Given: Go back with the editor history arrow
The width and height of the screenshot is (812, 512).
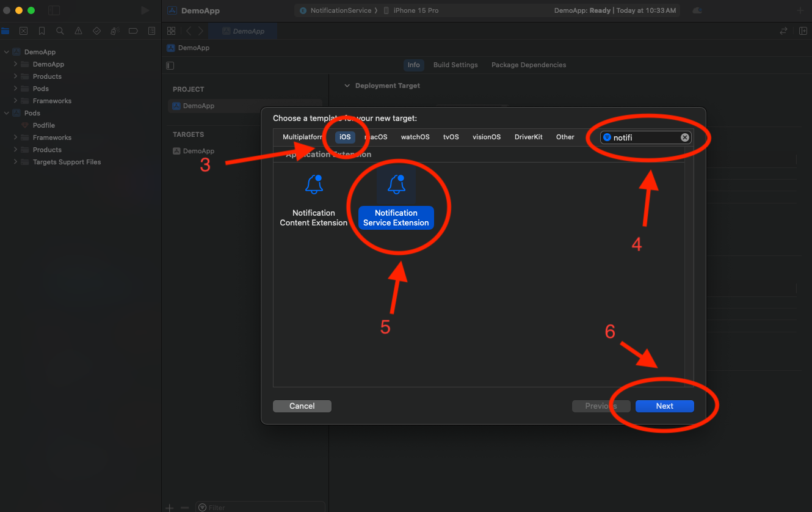Looking at the screenshot, I should pos(189,31).
